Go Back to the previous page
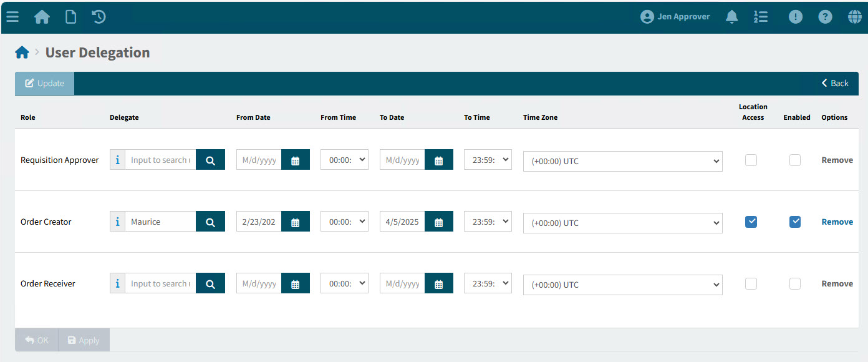 coord(834,84)
